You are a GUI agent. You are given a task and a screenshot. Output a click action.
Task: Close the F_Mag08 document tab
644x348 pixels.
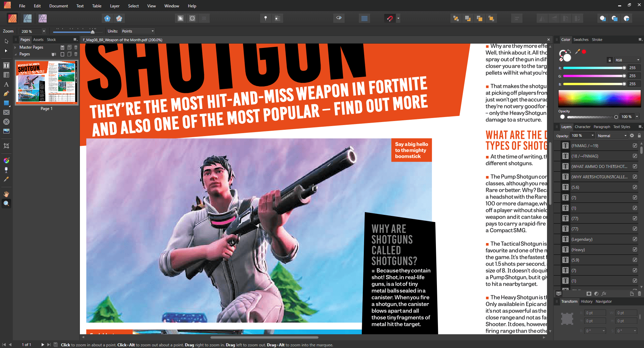[x=549, y=40]
